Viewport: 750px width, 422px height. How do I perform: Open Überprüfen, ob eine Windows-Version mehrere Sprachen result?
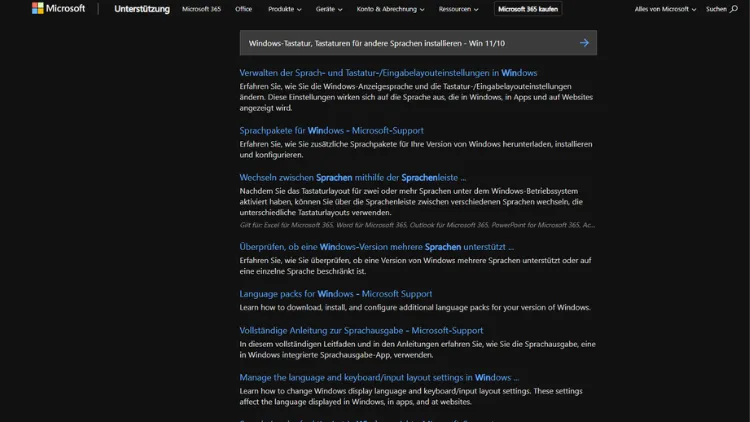tap(376, 247)
